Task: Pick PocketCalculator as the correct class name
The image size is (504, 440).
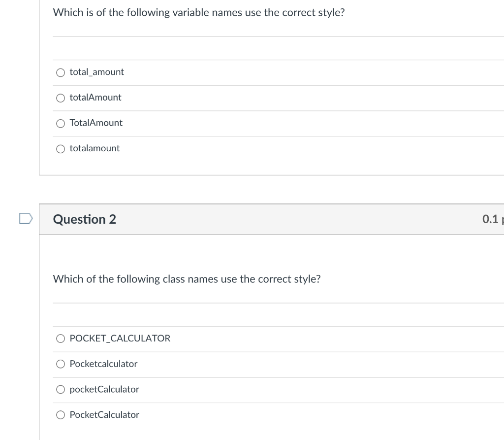Action: pyautogui.click(x=60, y=415)
